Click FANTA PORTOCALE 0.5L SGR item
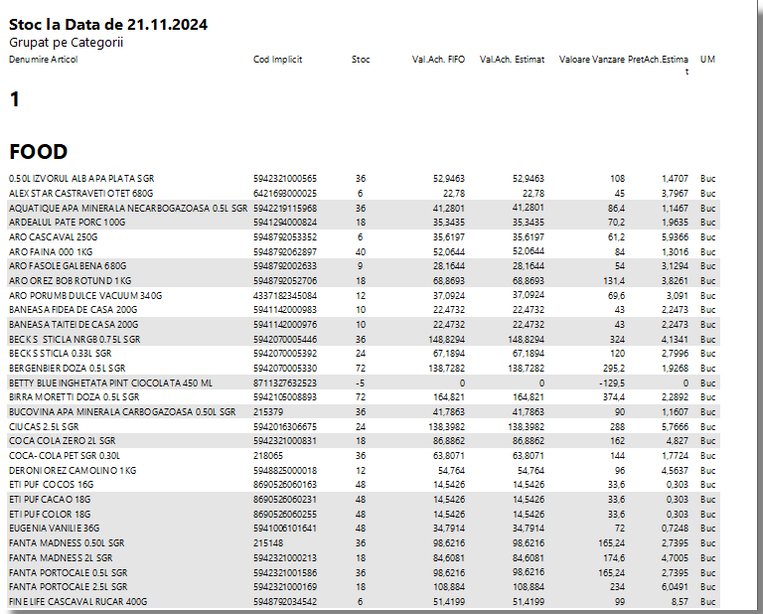Image resolution: width=763 pixels, height=614 pixels. (68, 573)
